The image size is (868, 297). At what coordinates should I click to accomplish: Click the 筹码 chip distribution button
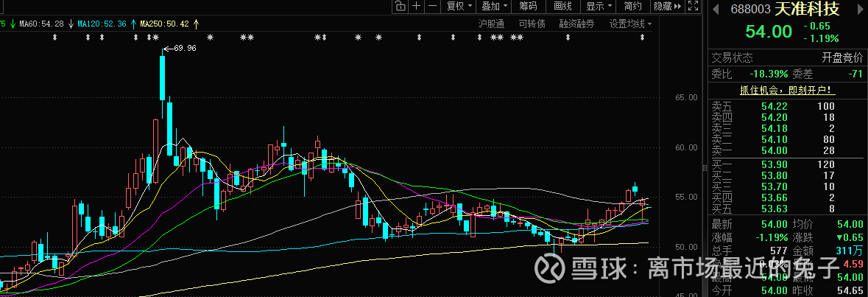click(528, 6)
